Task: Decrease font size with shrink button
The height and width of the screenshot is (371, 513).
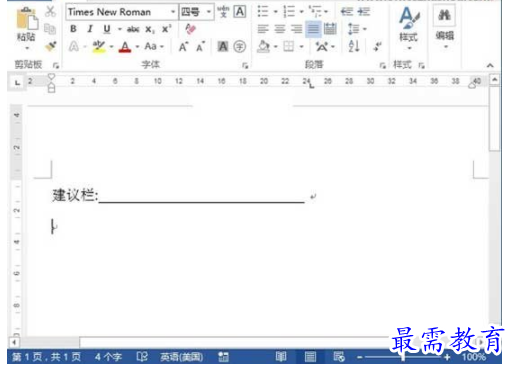Action: (x=200, y=47)
